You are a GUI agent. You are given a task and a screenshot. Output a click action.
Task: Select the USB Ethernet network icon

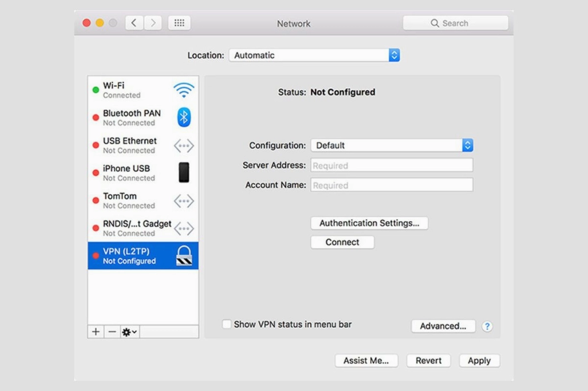click(x=183, y=145)
